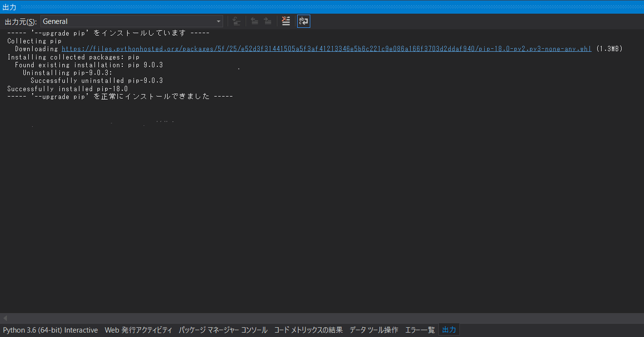
Task: Open the コード メトリックスの結果 tab
Action: 308,330
